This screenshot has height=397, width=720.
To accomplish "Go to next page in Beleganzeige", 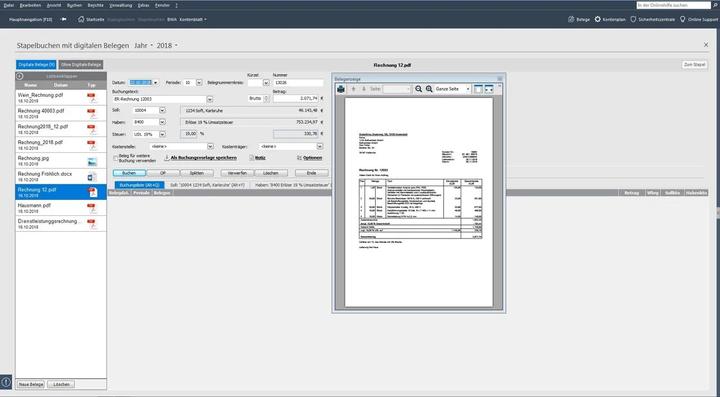I will pos(364,89).
